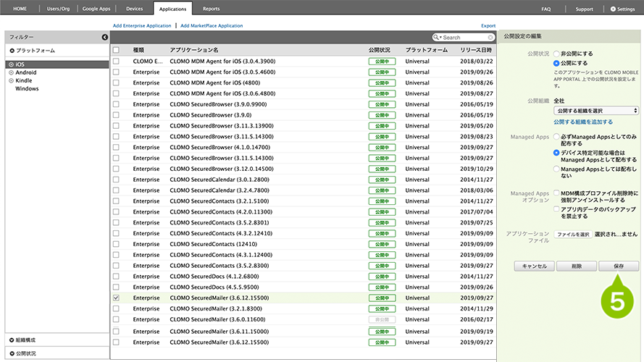Sort by アプリケーション名 column header
The image size is (644, 362).
click(x=194, y=50)
